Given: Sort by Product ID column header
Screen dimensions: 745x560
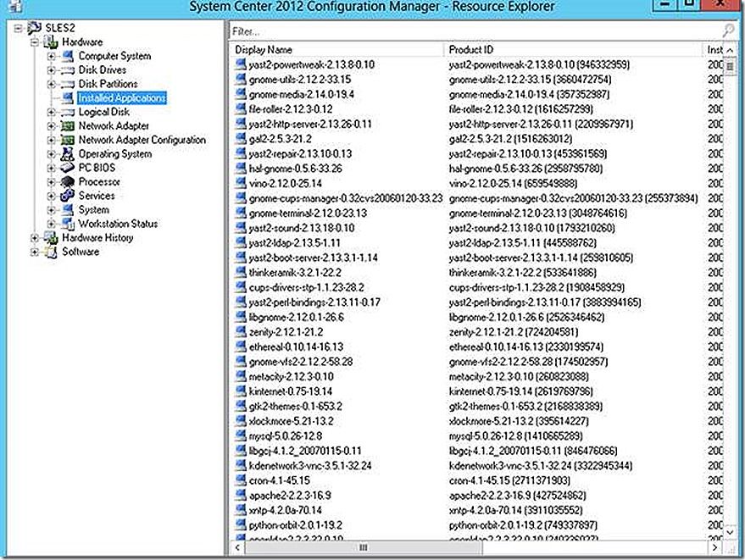Looking at the screenshot, I should 573,50.
